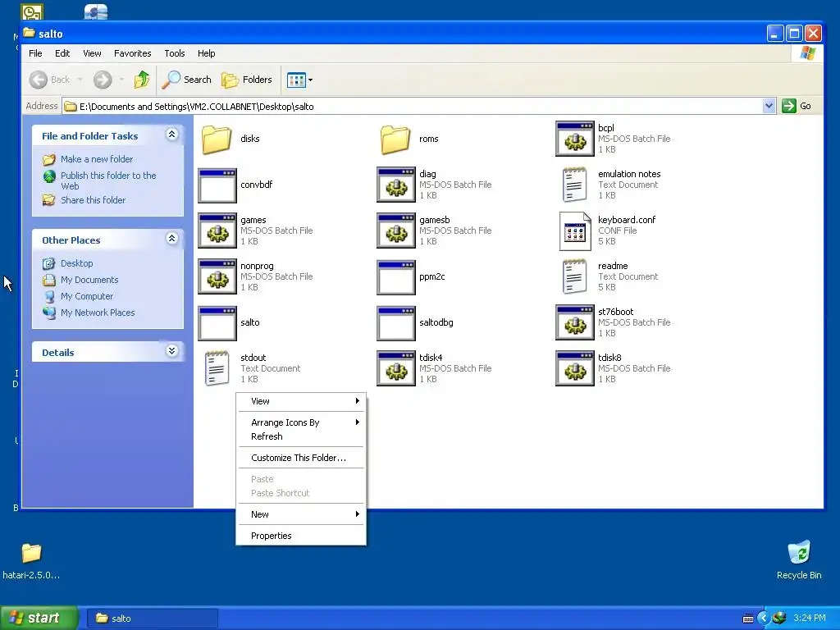Open the View submenu in context menu
This screenshot has width=840, height=630.
[x=301, y=401]
